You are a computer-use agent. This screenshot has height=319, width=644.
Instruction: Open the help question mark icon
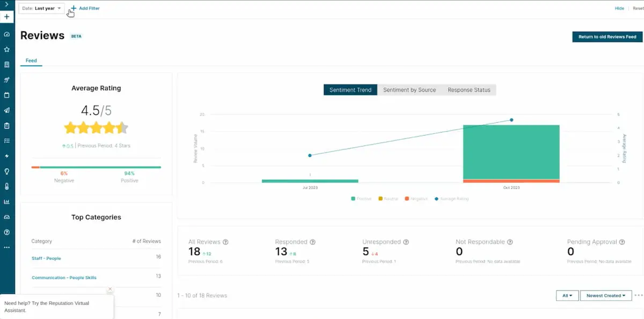click(x=6, y=232)
